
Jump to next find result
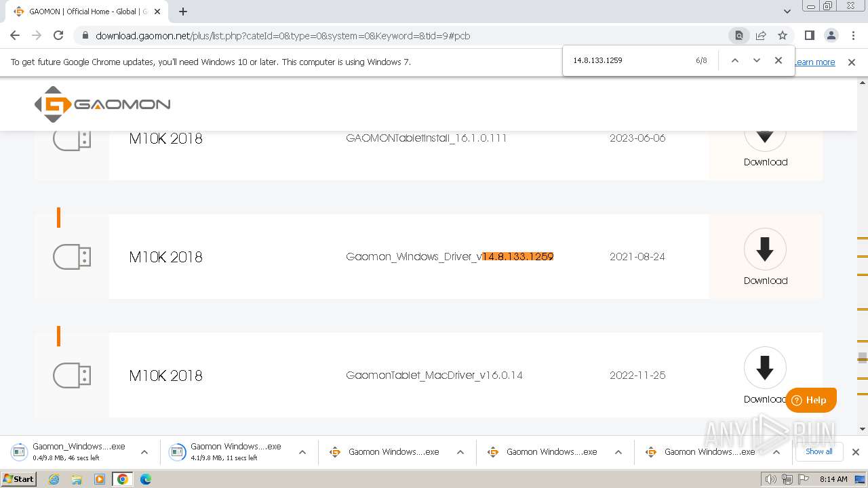click(757, 60)
